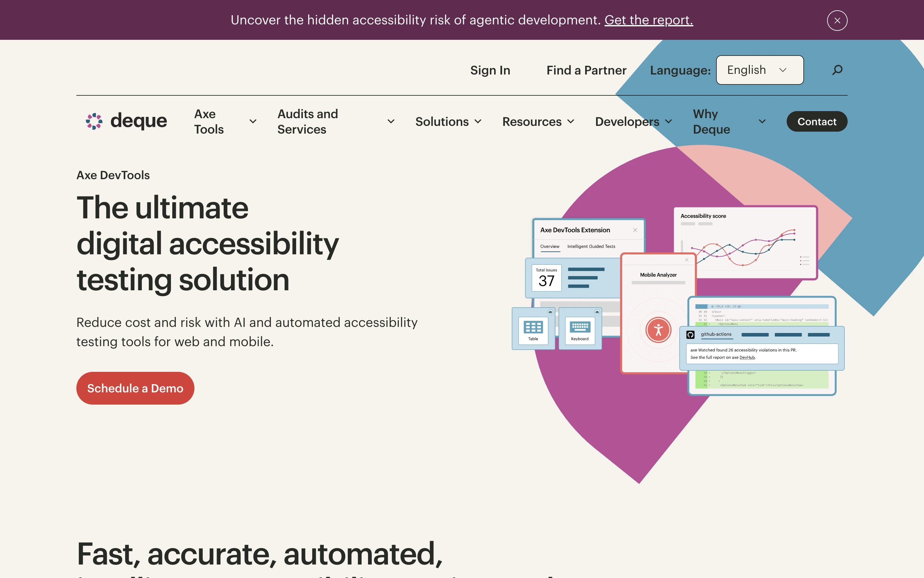Screen dimensions: 924x578
Task: Open the Solutions menu
Action: point(442,122)
